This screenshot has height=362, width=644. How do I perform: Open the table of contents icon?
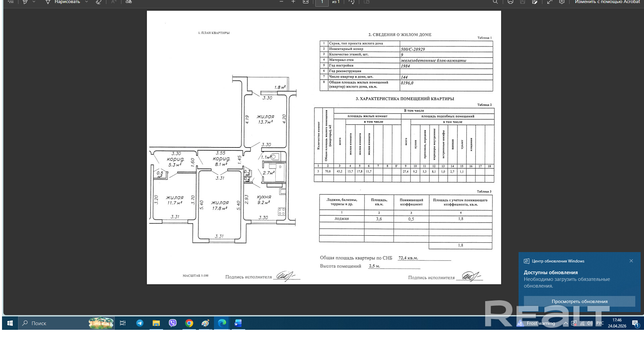coord(11,2)
